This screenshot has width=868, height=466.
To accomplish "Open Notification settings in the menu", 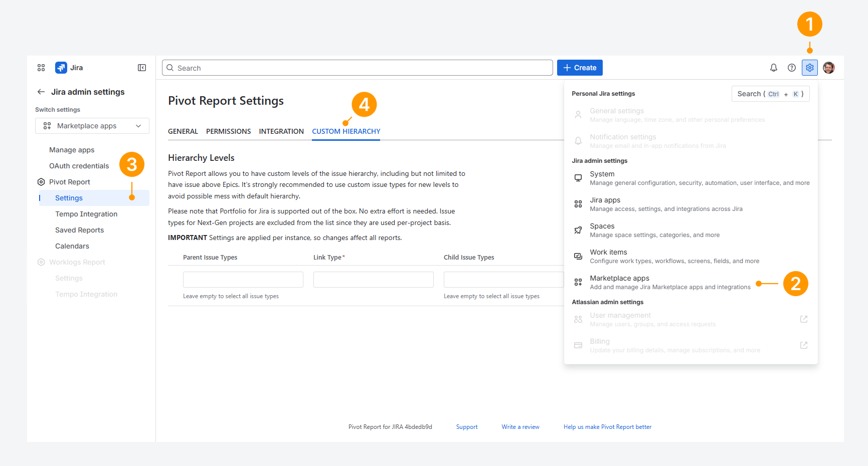I will coord(691,141).
